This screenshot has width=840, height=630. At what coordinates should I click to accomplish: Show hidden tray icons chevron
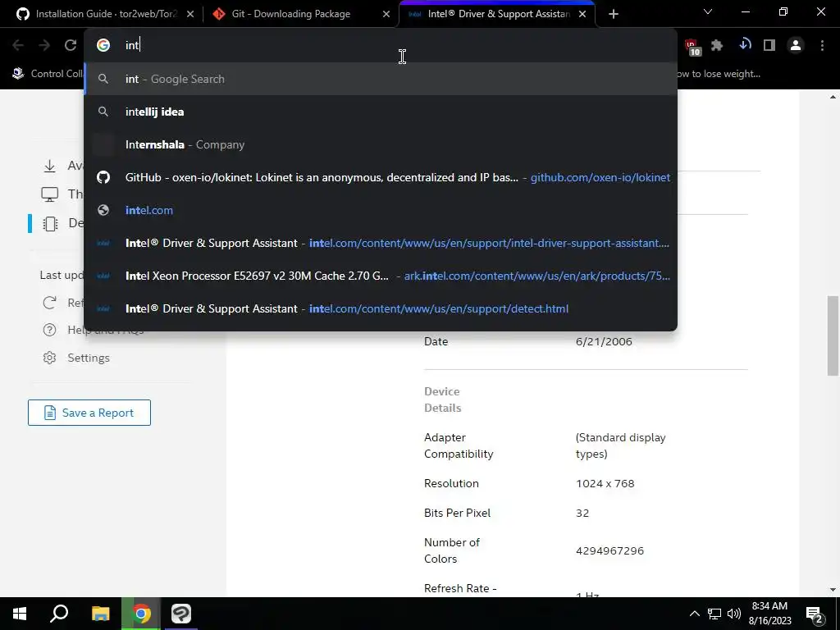694,614
